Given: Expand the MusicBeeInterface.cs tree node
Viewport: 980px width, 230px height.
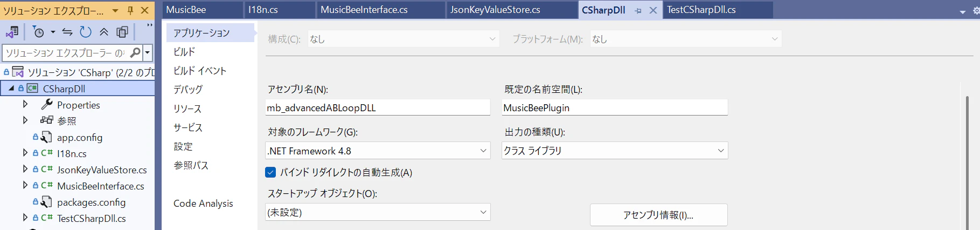Looking at the screenshot, I should pos(25,185).
